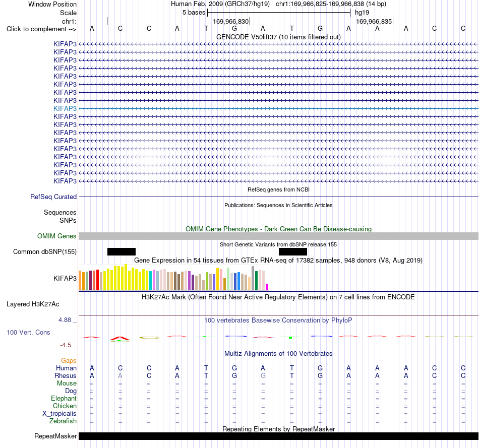Click the '5 bases' scale label
479x448 pixels.
point(194,13)
